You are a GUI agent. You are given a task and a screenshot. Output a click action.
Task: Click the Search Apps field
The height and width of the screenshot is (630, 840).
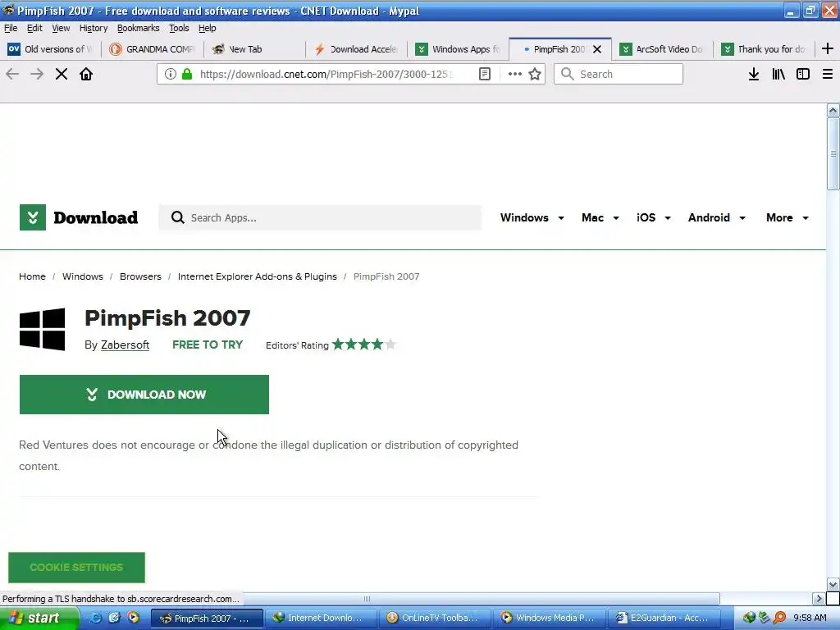[x=320, y=217]
